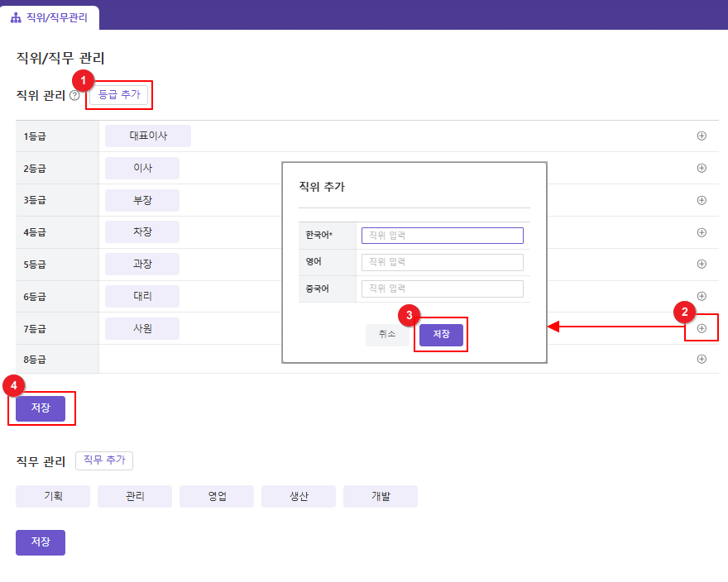The height and width of the screenshot is (582, 728).
Task: Click the plus icon in 3등급 row
Action: point(702,200)
